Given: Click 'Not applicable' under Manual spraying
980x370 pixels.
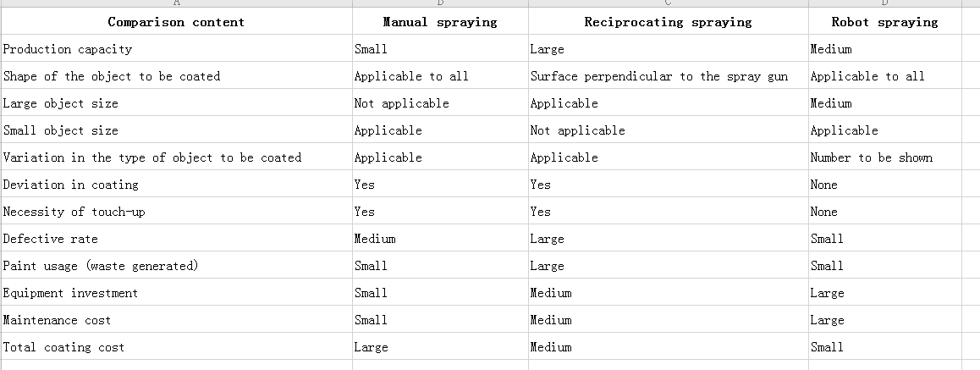Looking at the screenshot, I should point(440,102).
